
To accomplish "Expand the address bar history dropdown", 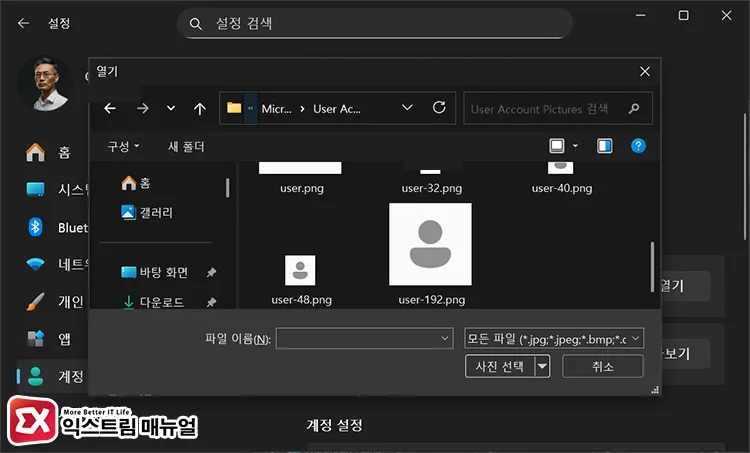I will coord(407,108).
